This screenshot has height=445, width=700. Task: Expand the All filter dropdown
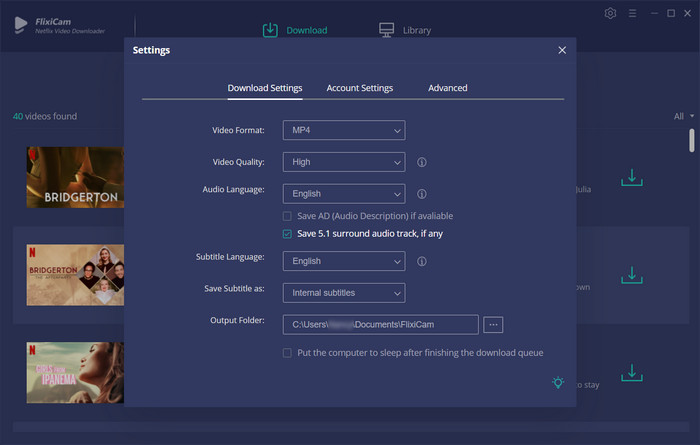[683, 116]
